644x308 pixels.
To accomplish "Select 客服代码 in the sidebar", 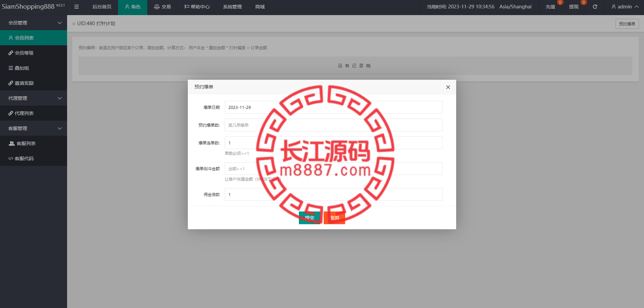I will coord(34,159).
